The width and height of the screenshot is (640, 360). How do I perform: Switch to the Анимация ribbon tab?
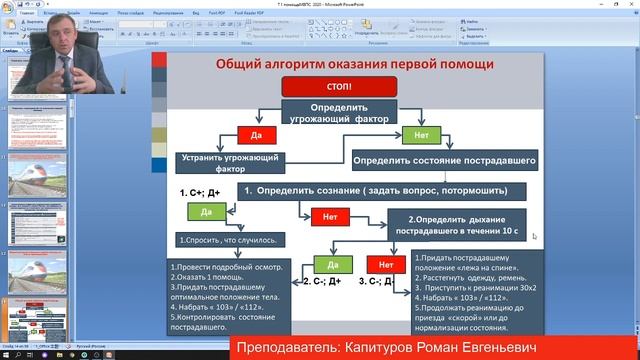pyautogui.click(x=98, y=13)
